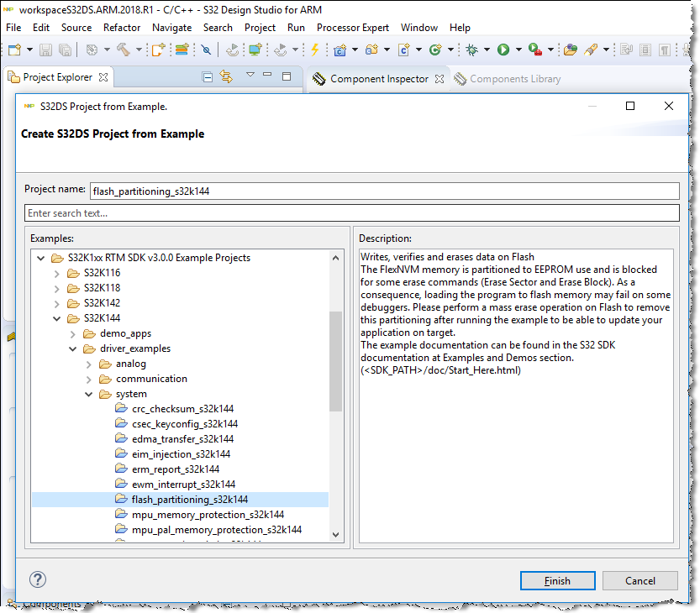The width and height of the screenshot is (700, 613).
Task: Click the New wizard toolbar icon
Action: click(14, 50)
